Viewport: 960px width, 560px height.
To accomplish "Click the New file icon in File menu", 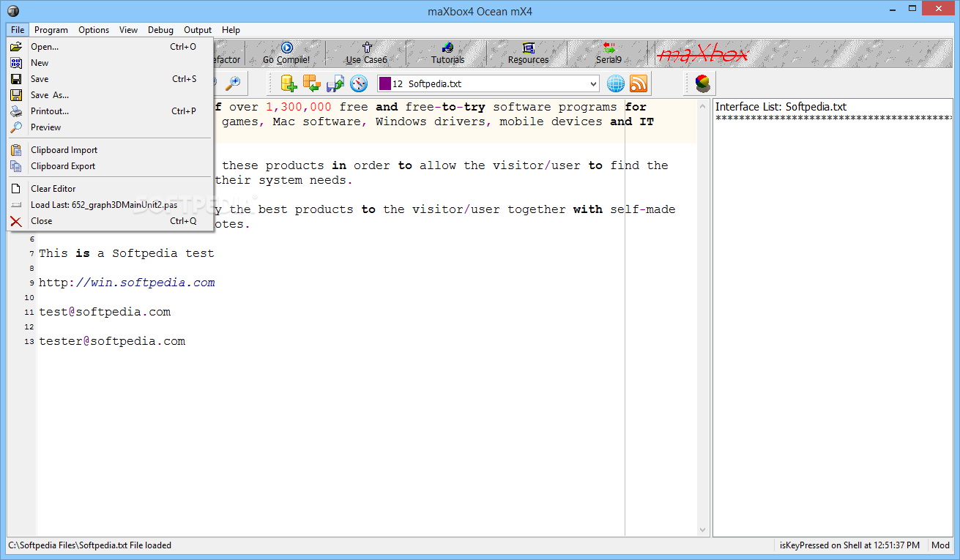I will pos(16,63).
